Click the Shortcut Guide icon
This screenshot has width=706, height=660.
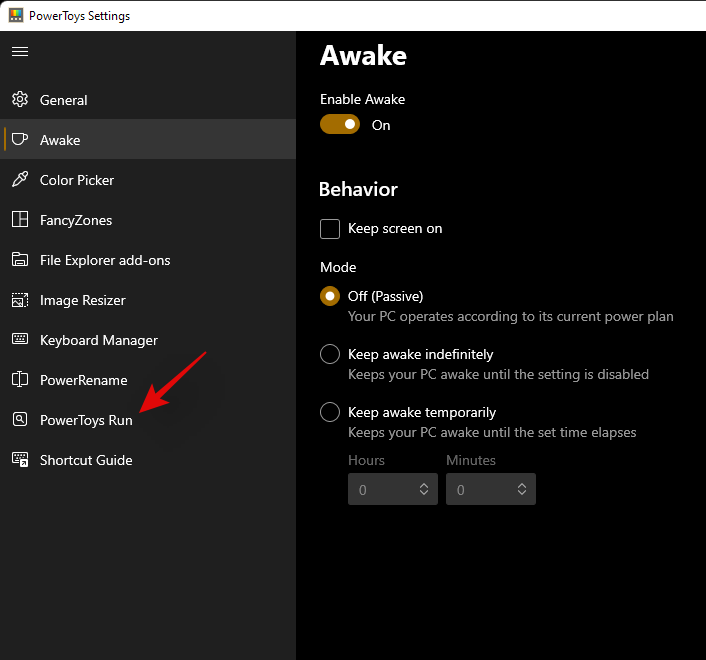pos(20,460)
